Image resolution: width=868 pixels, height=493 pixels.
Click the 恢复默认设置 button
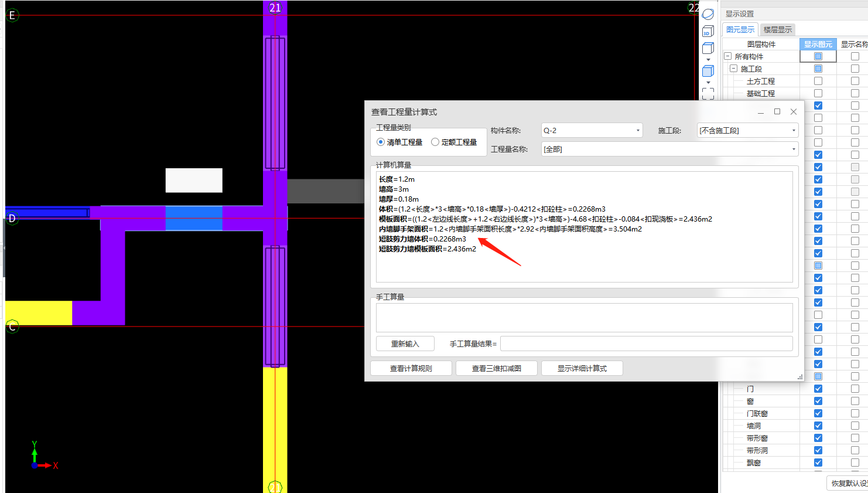[848, 483]
